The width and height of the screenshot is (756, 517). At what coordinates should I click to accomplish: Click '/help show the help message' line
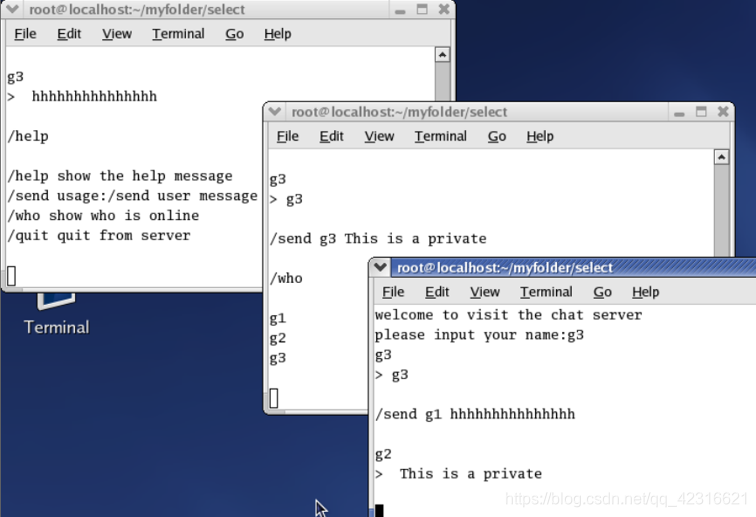coord(120,176)
